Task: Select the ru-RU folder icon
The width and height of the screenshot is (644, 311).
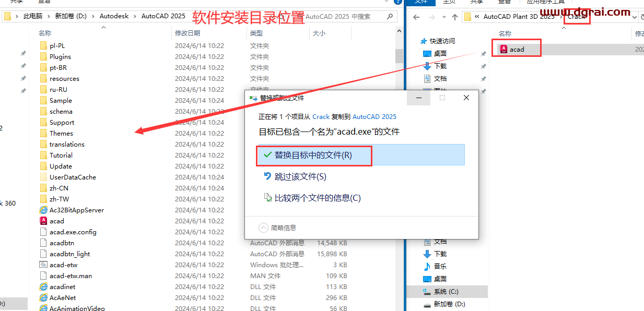Action: pos(43,90)
